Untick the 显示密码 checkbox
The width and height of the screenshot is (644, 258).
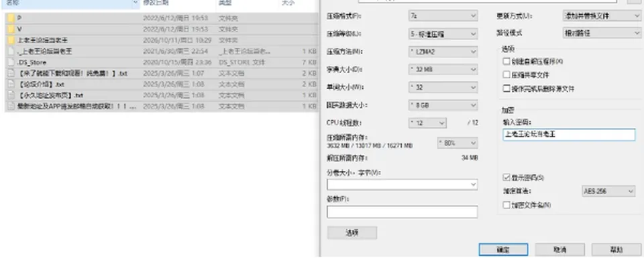coord(506,177)
